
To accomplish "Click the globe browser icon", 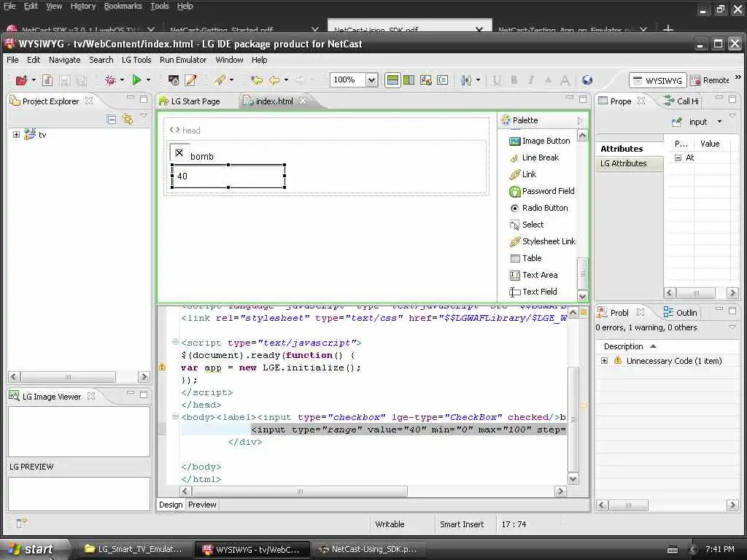I will click(x=587, y=80).
